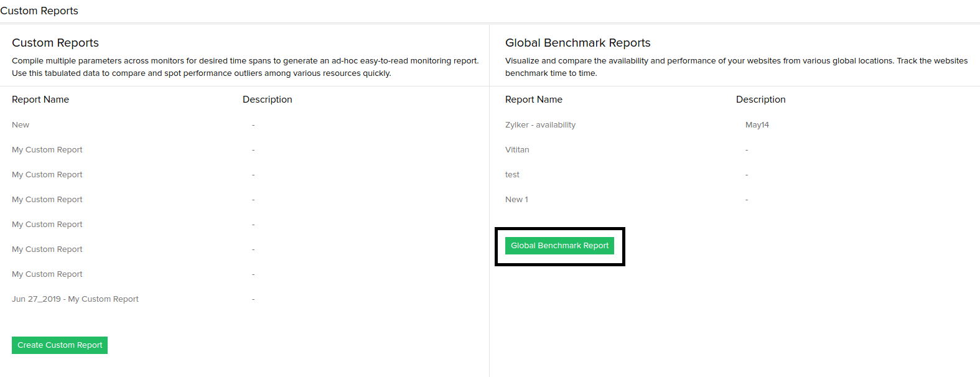
Task: Click Report Name header in Custom Reports table
Action: pyautogui.click(x=40, y=100)
